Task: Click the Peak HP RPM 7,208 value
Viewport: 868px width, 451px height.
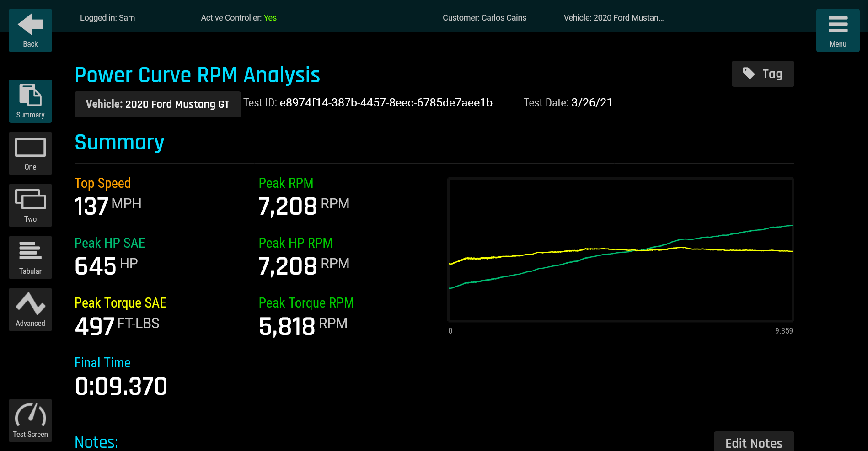Action: [288, 266]
